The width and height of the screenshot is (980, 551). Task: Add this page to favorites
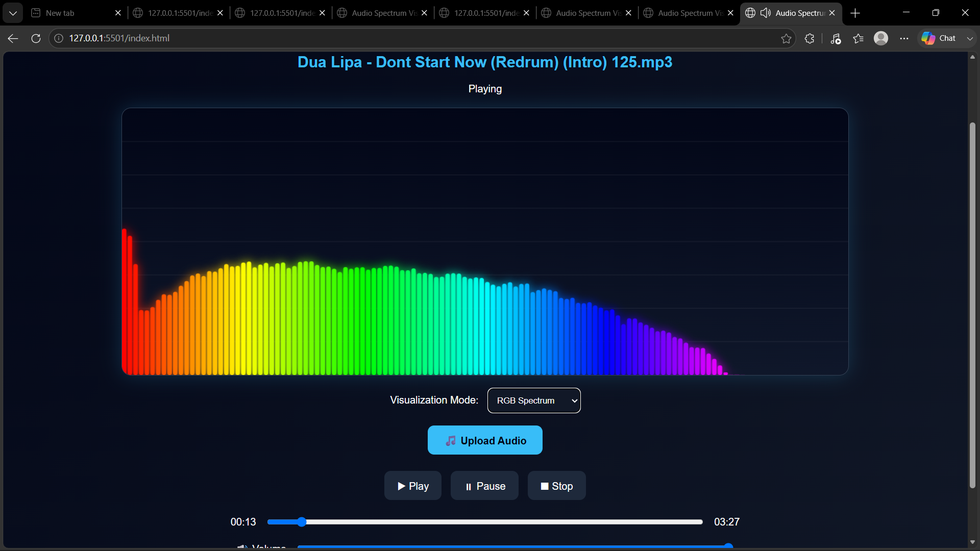pyautogui.click(x=786, y=38)
